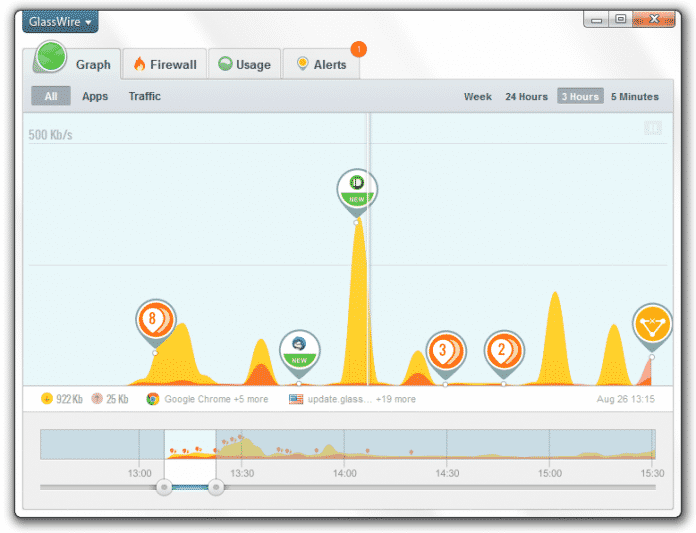The image size is (696, 533).
Task: Click the Google Chrome icon below graph
Action: pyautogui.click(x=153, y=399)
